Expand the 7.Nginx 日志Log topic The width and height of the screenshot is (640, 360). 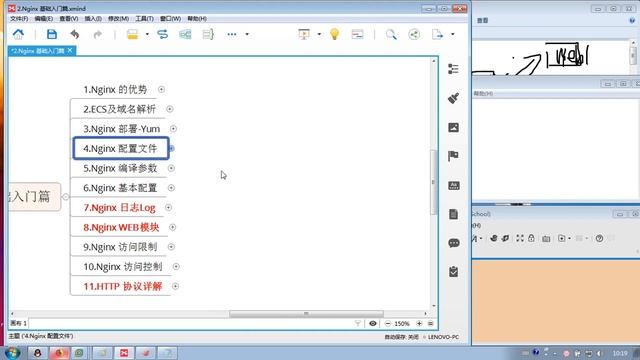tap(169, 207)
